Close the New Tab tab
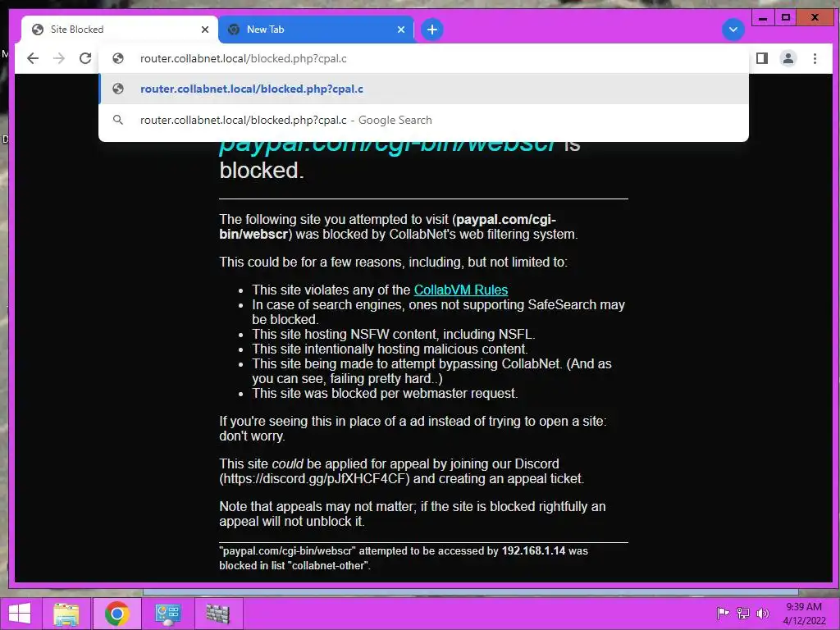The height and width of the screenshot is (630, 840). (400, 30)
